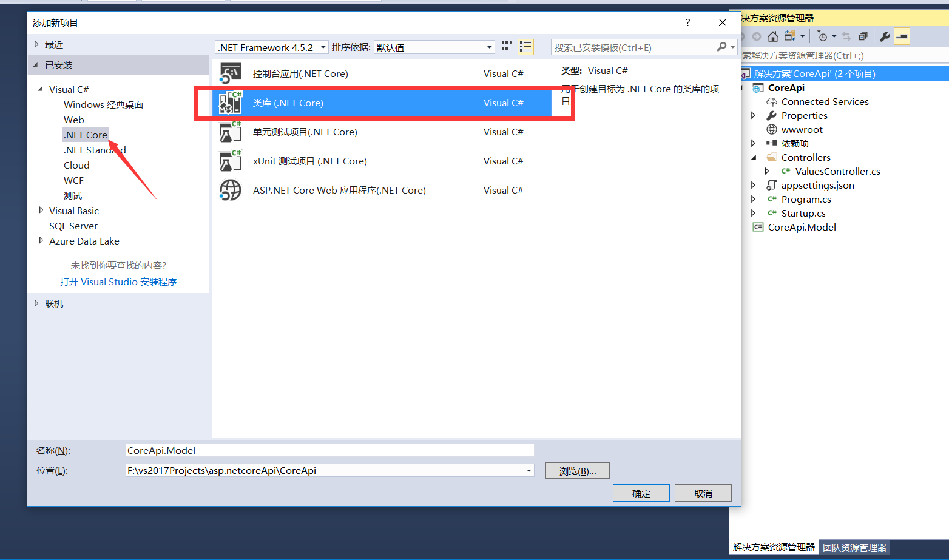Toggle preview selected items icon
Screen dimensions: 949x560
click(x=902, y=36)
